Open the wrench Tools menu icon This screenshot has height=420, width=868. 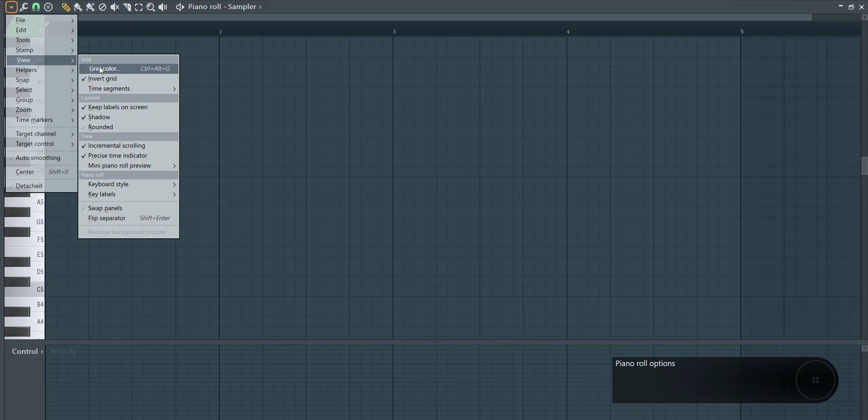coord(24,7)
